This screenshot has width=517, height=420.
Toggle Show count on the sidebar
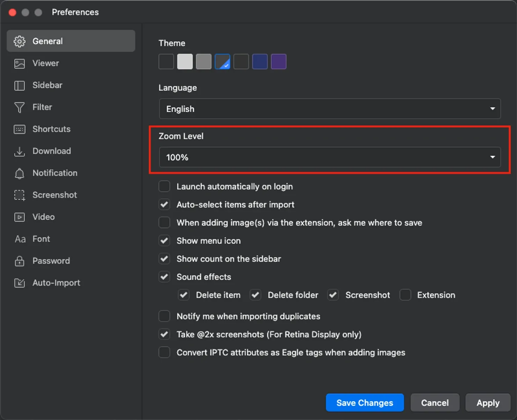pyautogui.click(x=165, y=259)
